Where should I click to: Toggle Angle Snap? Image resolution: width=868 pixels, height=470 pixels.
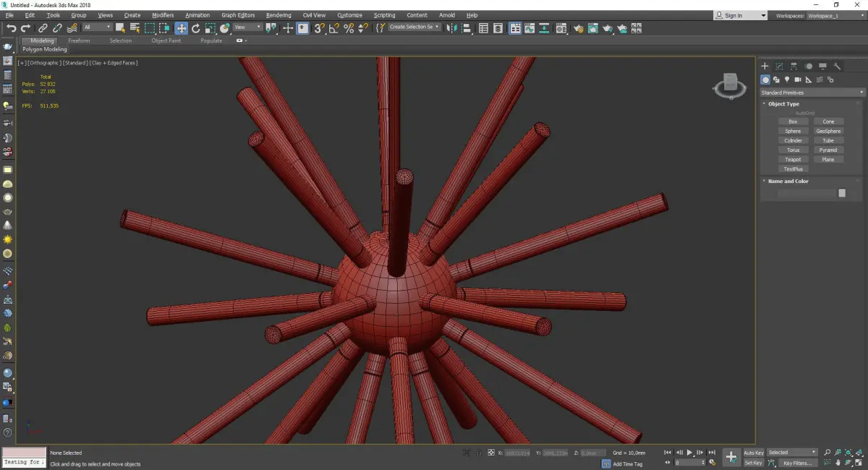tap(333, 28)
